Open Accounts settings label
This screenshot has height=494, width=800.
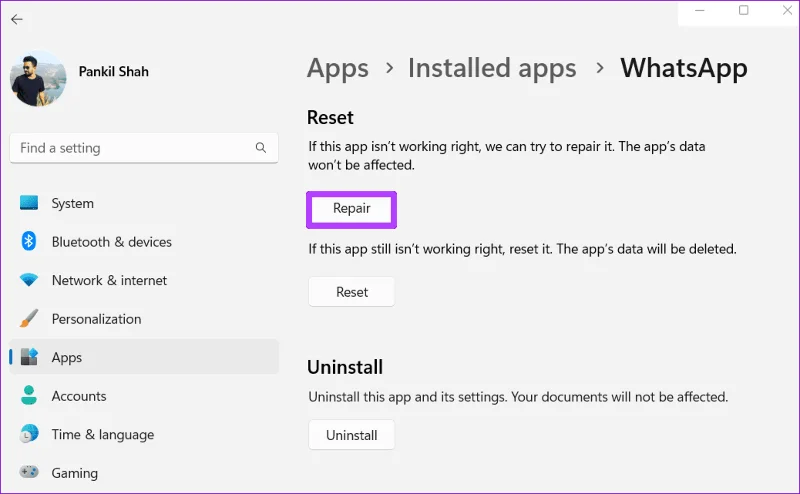point(79,396)
